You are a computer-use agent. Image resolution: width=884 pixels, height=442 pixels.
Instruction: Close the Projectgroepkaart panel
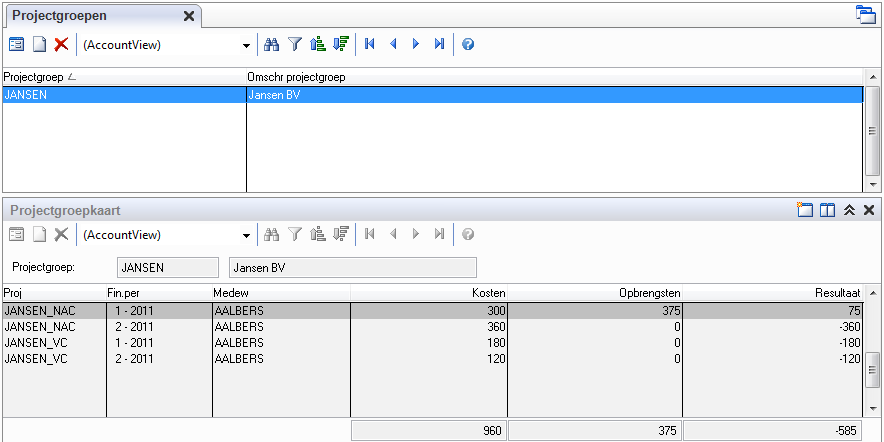tap(869, 210)
